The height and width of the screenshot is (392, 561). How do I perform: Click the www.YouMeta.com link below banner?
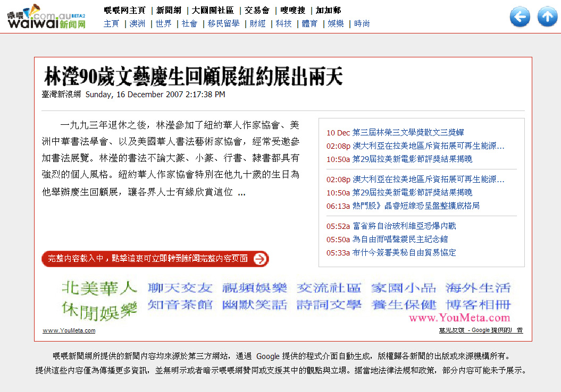pyautogui.click(x=69, y=330)
